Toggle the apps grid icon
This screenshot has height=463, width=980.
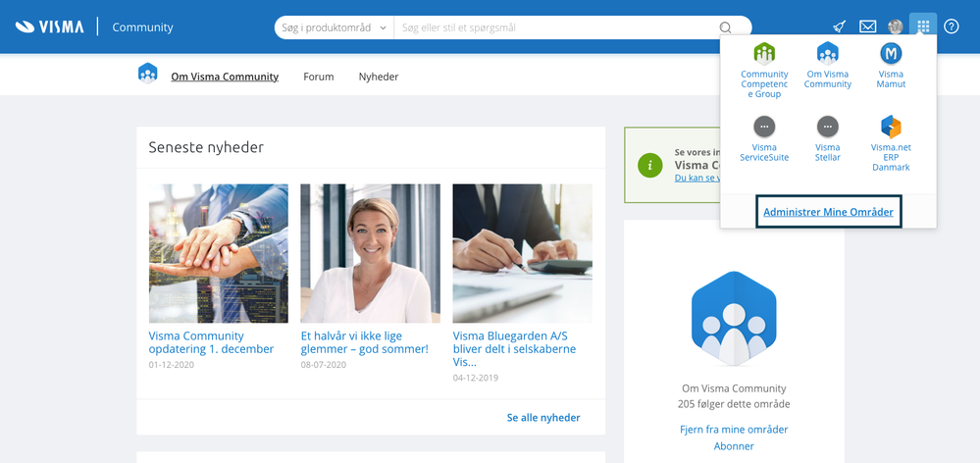(923, 26)
